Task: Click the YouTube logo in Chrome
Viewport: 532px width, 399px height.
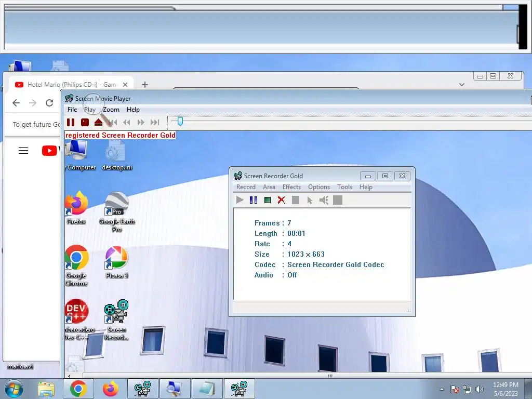Action: 50,150
